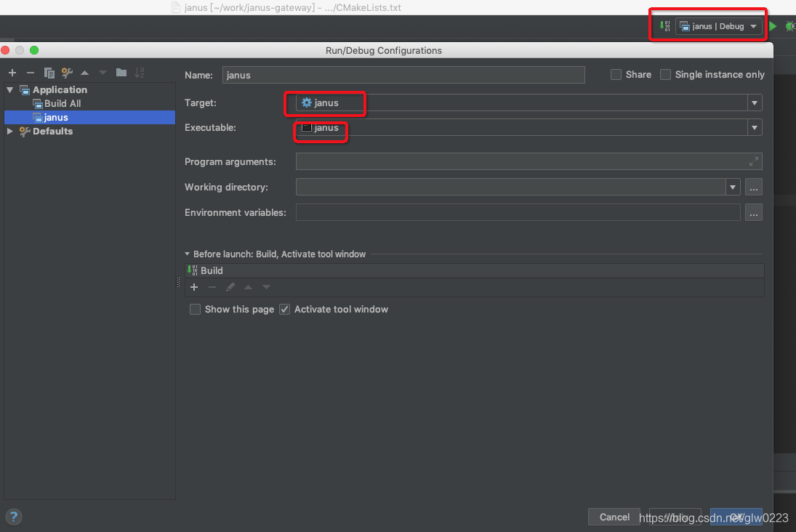Image resolution: width=796 pixels, height=532 pixels.
Task: Add a before-launch task
Action: (194, 287)
